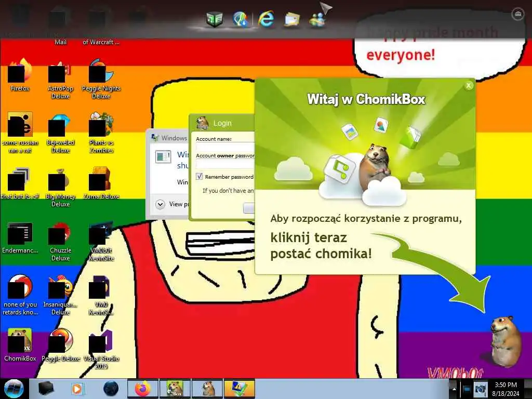Close the Witaj w ChomikBox popup

[x=469, y=86]
